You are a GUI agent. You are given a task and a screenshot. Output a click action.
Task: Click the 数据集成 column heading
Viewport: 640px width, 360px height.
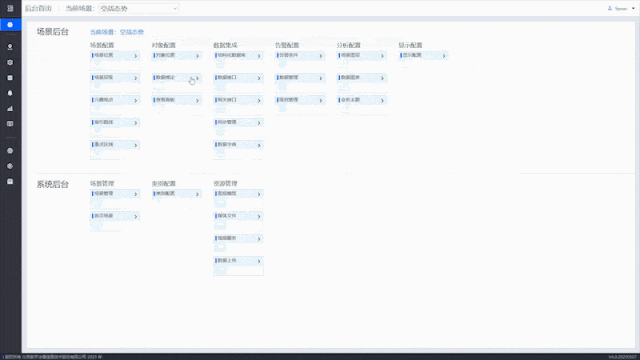pyautogui.click(x=225, y=45)
